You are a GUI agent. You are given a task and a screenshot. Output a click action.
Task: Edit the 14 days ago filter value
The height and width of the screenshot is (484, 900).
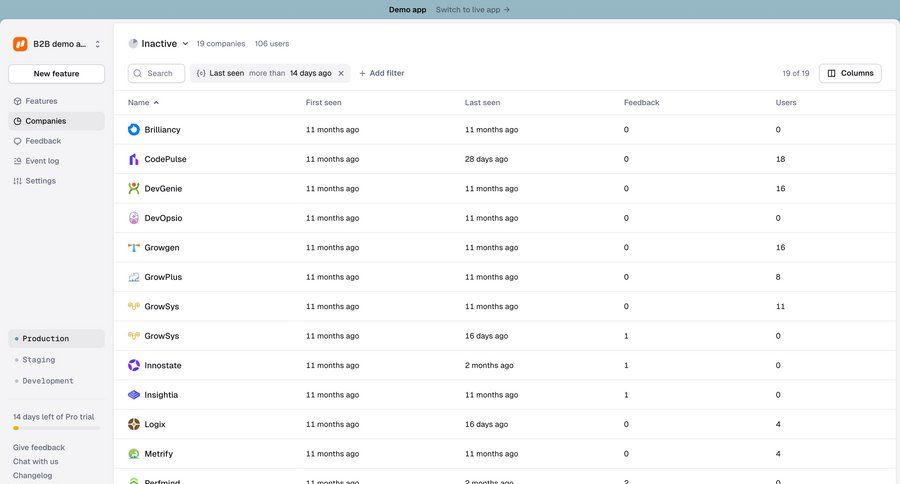point(311,73)
